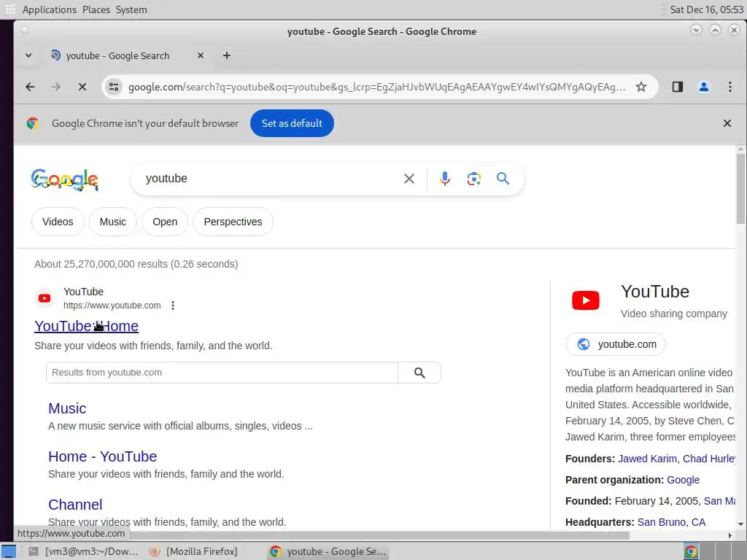
Task: Switch to Mozilla Firefox taskbar item
Action: click(x=193, y=551)
